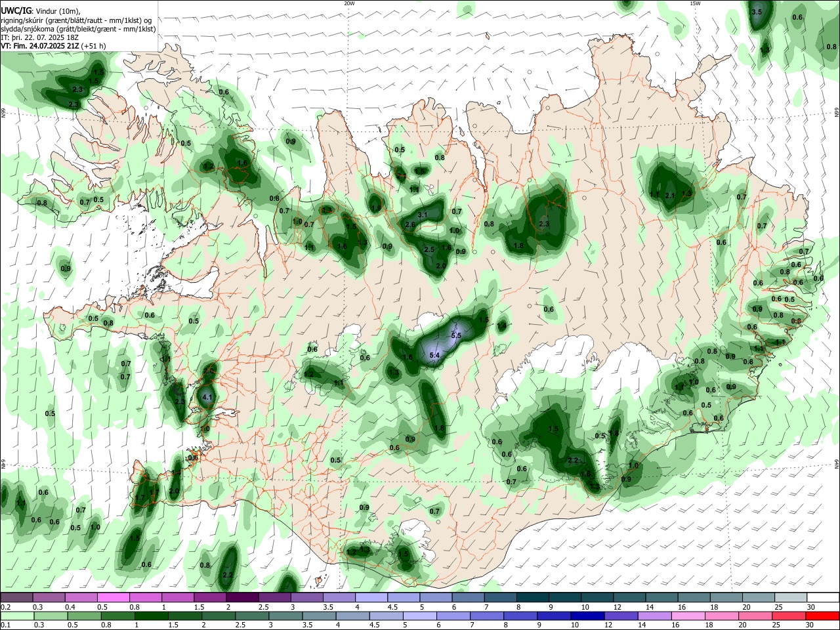Pick the darkest purple swatch in snow scale
The width and height of the screenshot is (840, 630).
[x=242, y=597]
